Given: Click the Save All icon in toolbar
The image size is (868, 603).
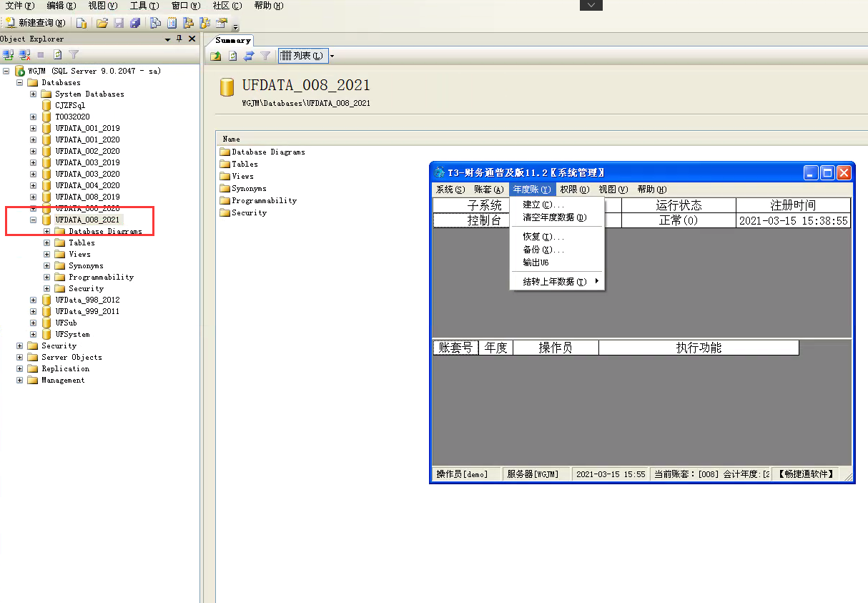Looking at the screenshot, I should pos(135,23).
